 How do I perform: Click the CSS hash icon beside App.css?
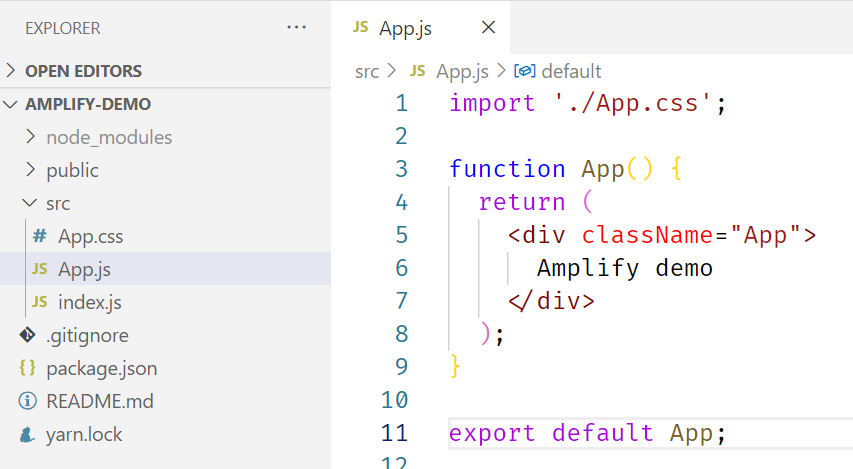tap(39, 236)
